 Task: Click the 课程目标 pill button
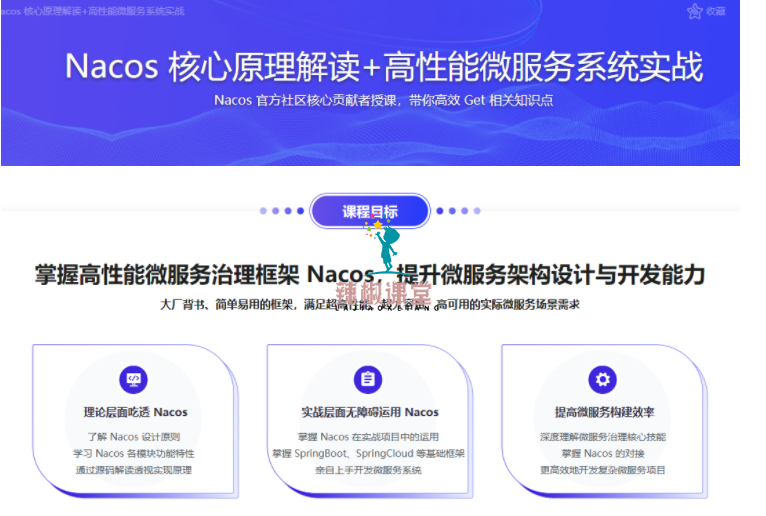pyautogui.click(x=370, y=211)
